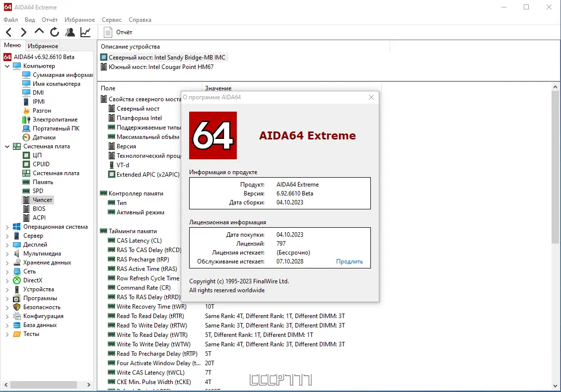
Task: Click the Портативный ПК laptop icon
Action: click(26, 129)
